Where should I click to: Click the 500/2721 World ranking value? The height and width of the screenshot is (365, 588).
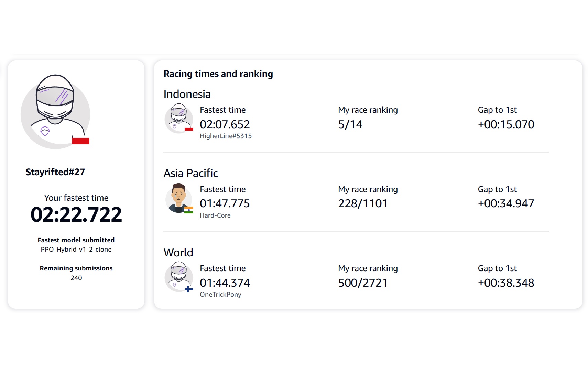[x=363, y=283]
